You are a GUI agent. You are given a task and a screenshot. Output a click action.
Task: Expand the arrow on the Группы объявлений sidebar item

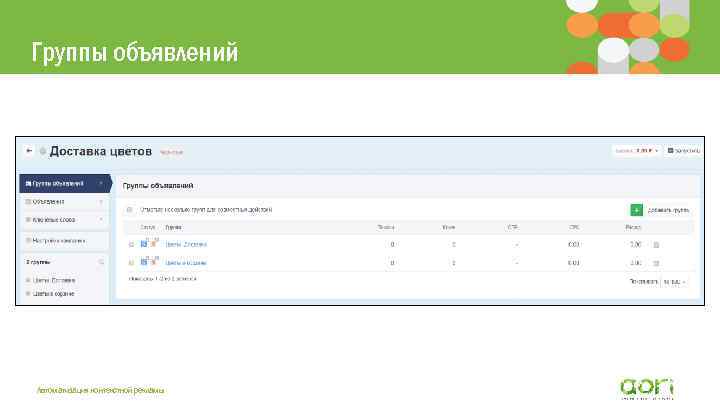(x=101, y=184)
